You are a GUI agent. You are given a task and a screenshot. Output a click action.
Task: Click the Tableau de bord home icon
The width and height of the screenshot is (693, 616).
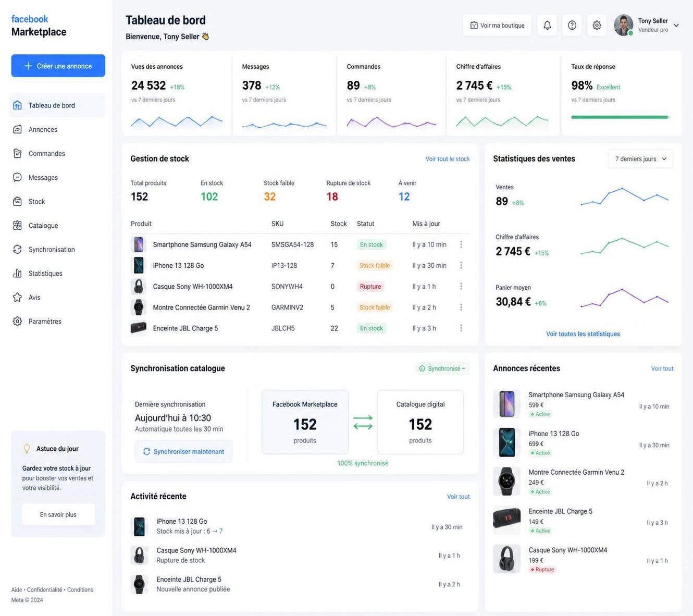17,105
